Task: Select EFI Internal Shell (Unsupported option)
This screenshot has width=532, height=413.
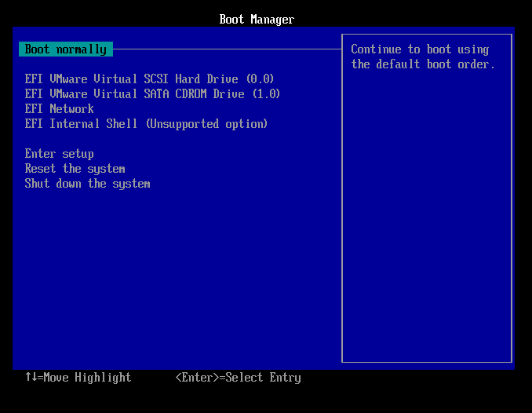Action: coord(146,124)
